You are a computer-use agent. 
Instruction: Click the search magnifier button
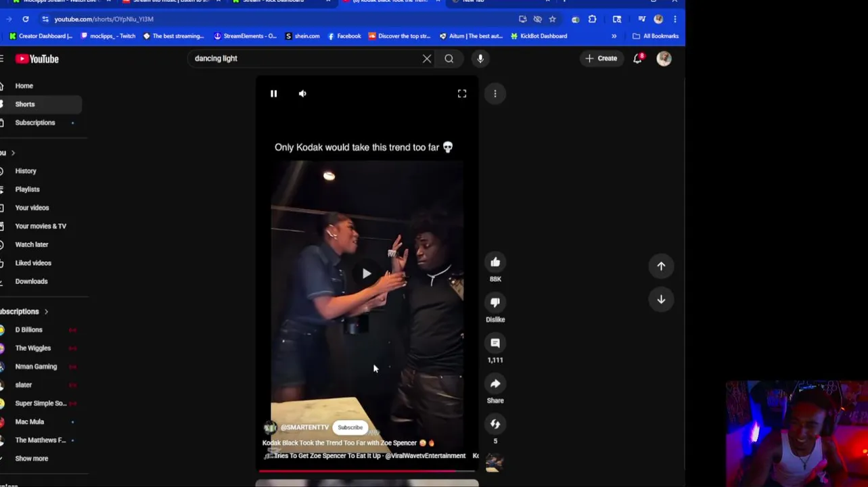tap(449, 59)
